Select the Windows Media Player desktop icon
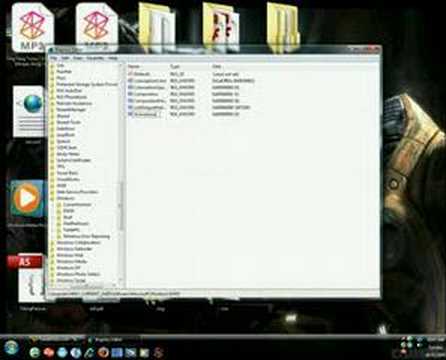 (x=27, y=199)
